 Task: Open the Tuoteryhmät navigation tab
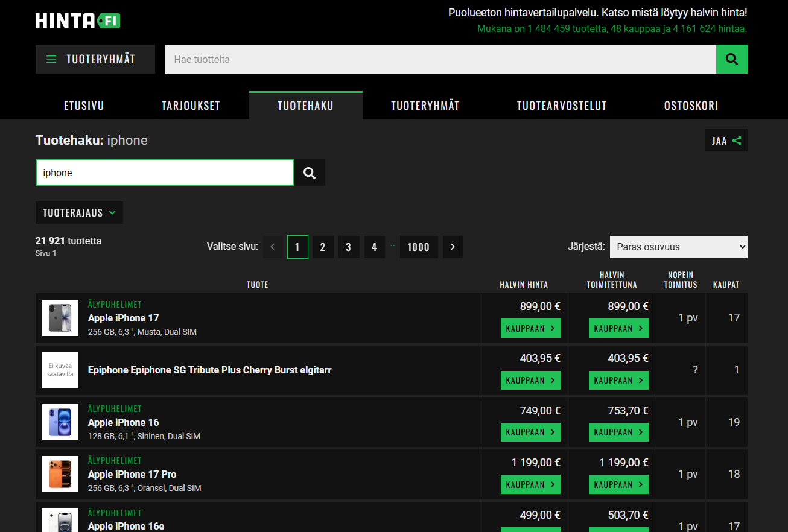pos(425,106)
